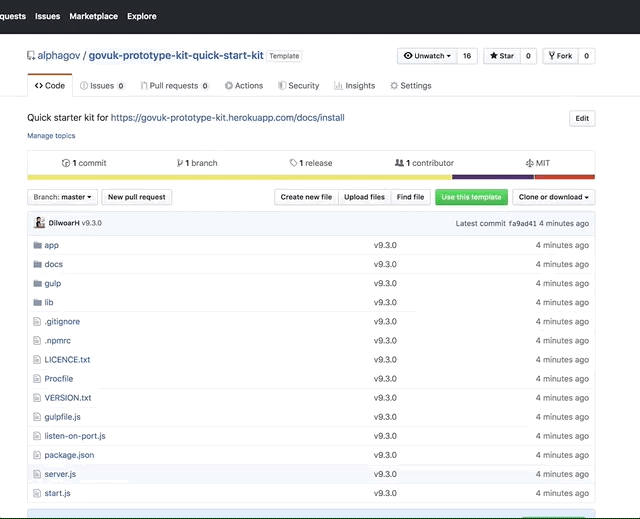Switch to the Code tab
640x519 pixels.
(x=50, y=86)
